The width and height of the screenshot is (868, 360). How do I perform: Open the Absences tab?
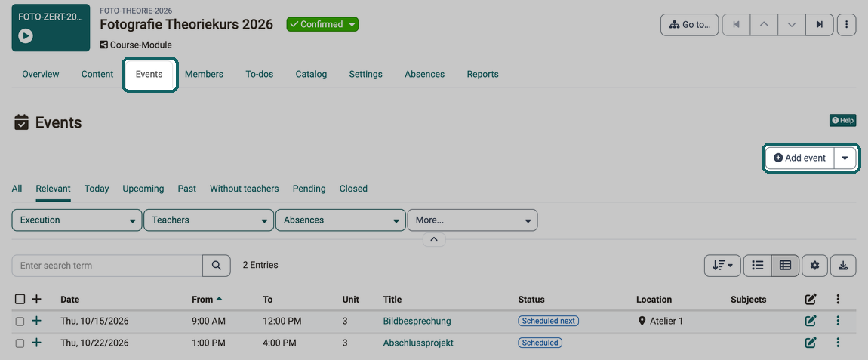tap(425, 74)
